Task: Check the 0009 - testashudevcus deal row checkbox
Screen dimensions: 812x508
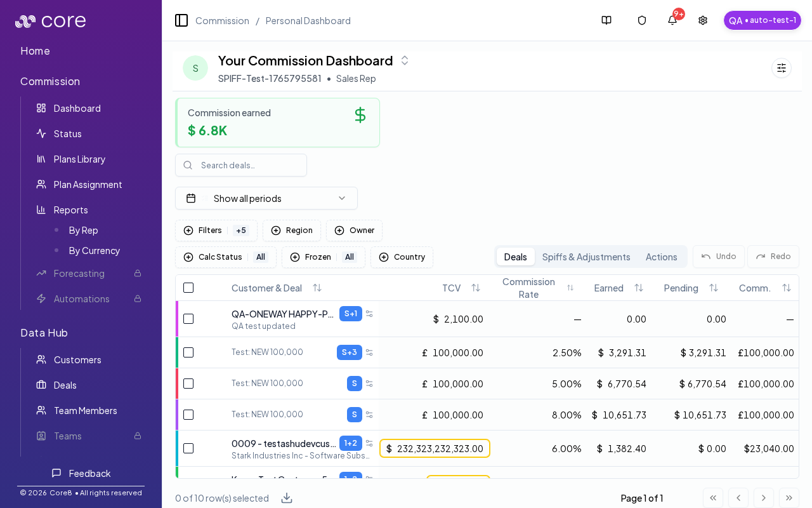Action: (188, 448)
